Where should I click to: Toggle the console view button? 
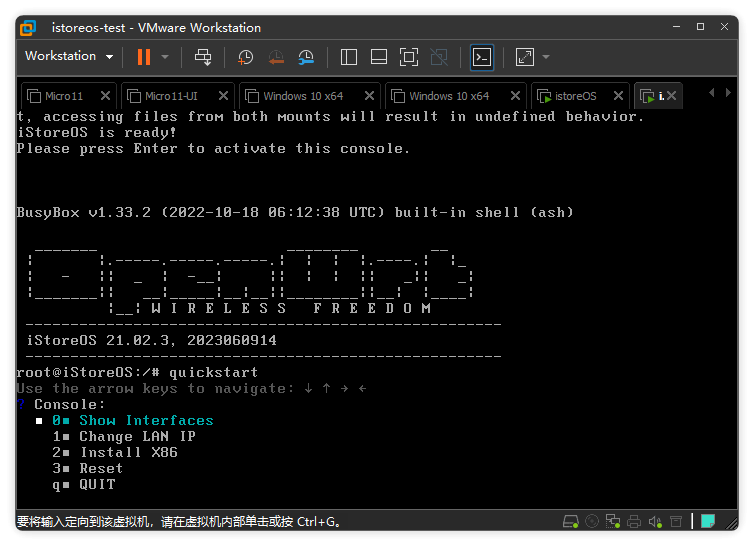click(482, 57)
